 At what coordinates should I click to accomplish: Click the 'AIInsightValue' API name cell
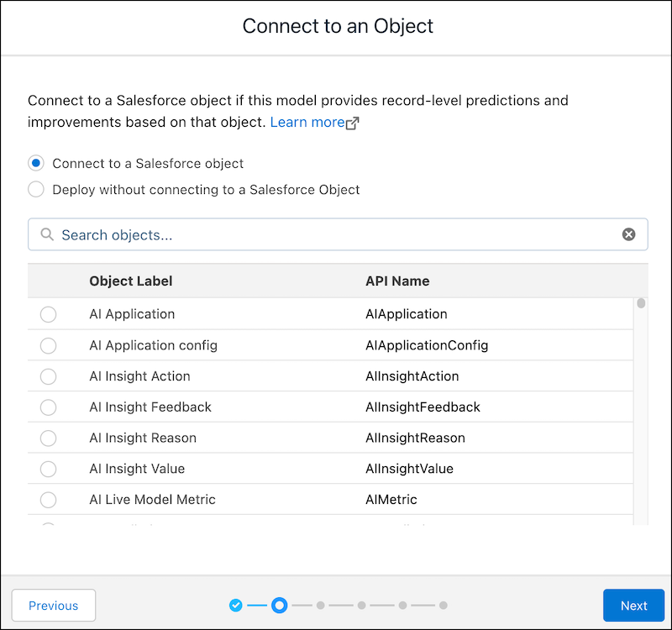pos(409,469)
